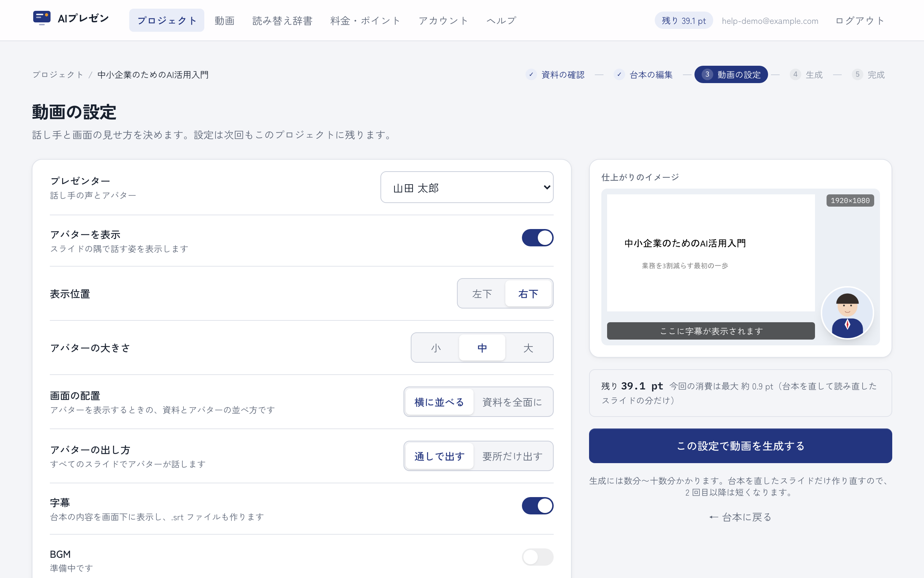Click the AIプレゼン logo icon
This screenshot has width=924, height=578.
(42, 18)
